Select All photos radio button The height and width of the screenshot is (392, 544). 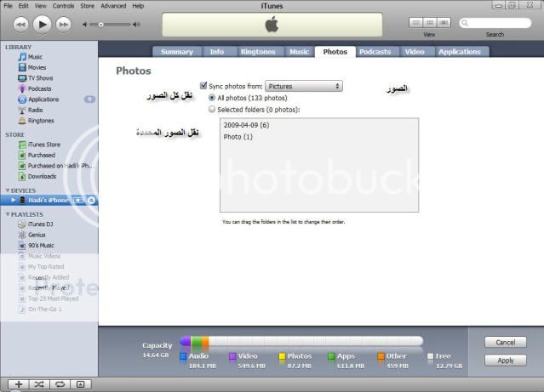[x=212, y=98]
